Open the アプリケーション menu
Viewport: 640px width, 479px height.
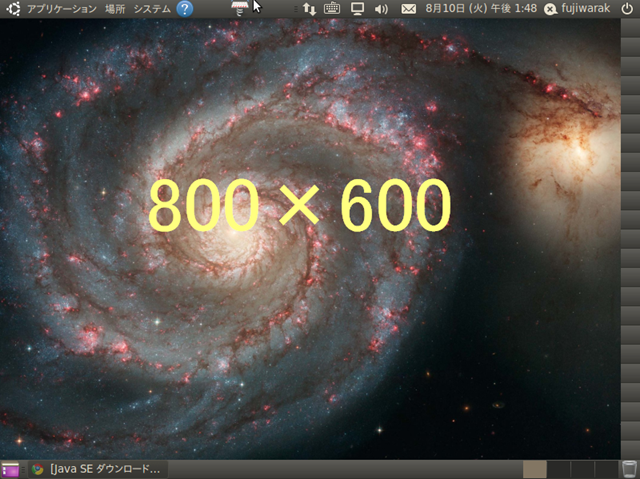(x=62, y=9)
